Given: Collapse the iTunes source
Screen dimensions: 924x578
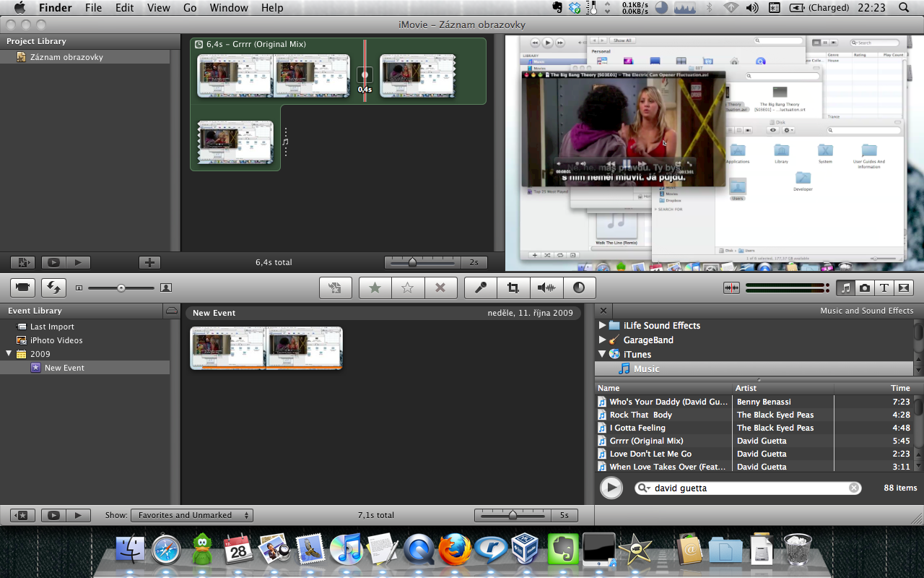Looking at the screenshot, I should click(603, 354).
